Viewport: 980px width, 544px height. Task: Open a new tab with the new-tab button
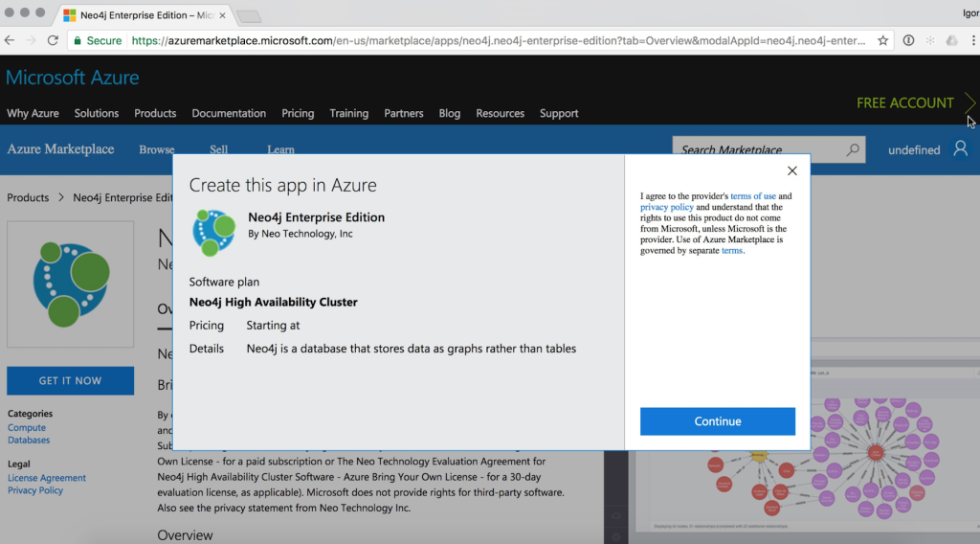pos(249,16)
